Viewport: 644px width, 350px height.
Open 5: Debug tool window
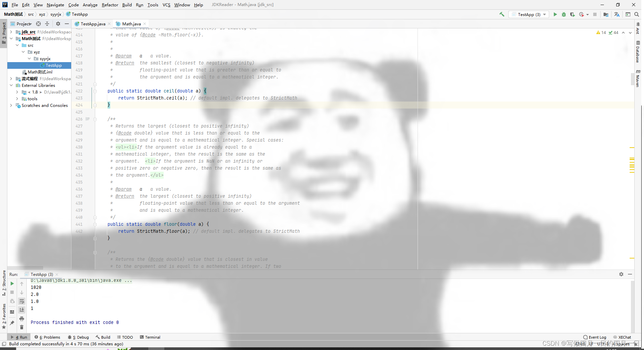click(x=78, y=337)
